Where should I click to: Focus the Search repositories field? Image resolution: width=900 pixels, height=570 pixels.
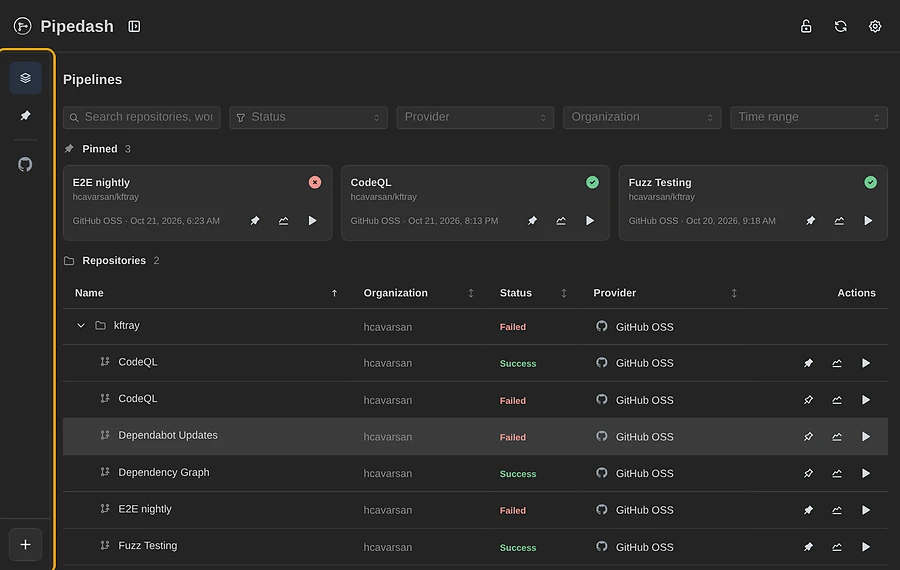click(142, 117)
